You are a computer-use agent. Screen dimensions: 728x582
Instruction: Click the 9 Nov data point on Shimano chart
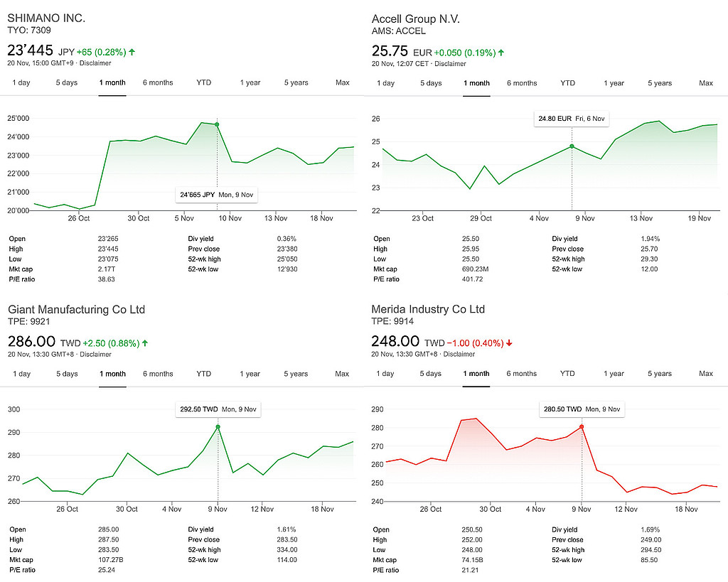point(217,124)
